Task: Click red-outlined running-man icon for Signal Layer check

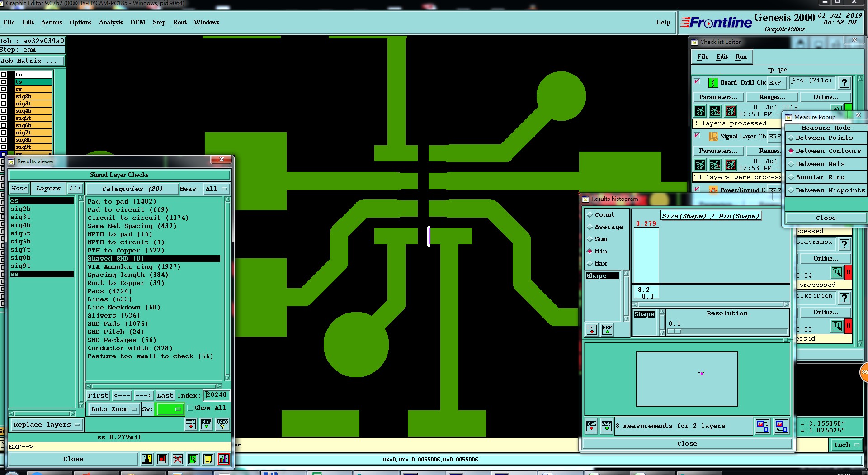Action: point(731,165)
